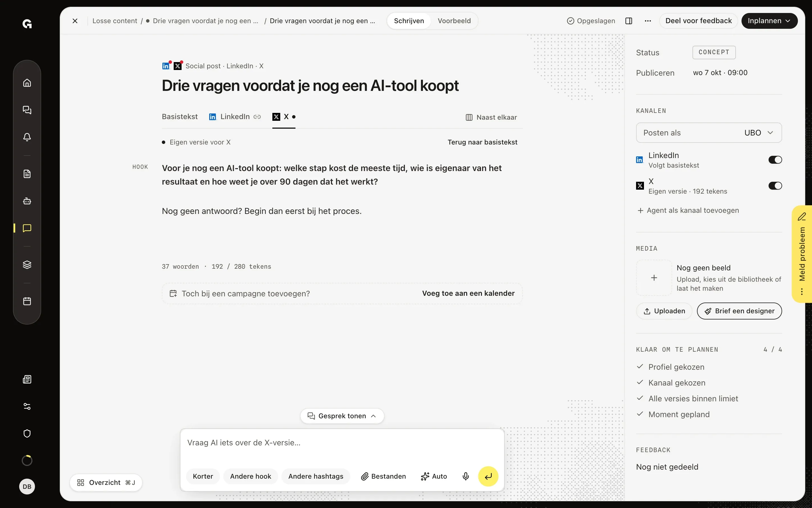Open the stacked layers icon in sidebar
Viewport: 812px width, 508px height.
(x=27, y=265)
